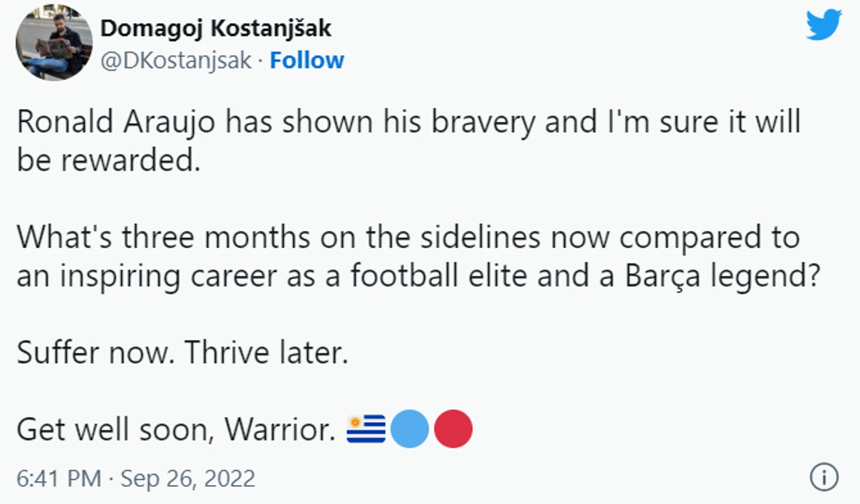Click the "Suffer now." text

point(95,353)
